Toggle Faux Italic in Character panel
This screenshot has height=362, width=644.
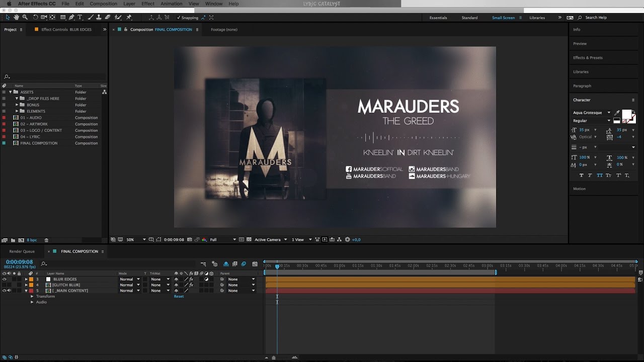click(590, 175)
